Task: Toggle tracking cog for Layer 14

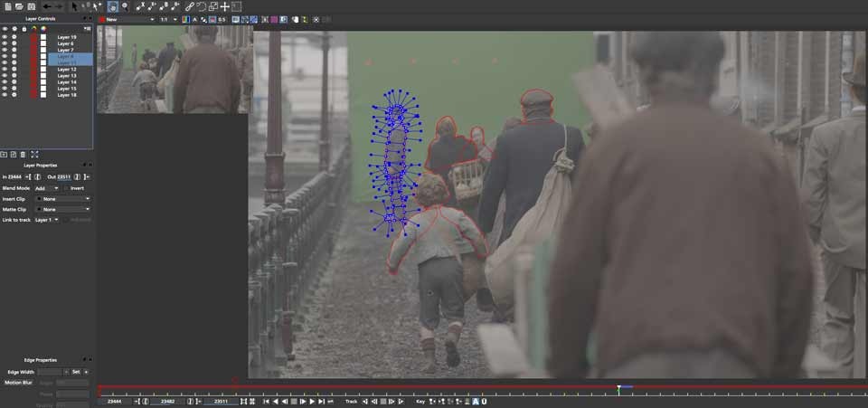Action: tap(14, 82)
